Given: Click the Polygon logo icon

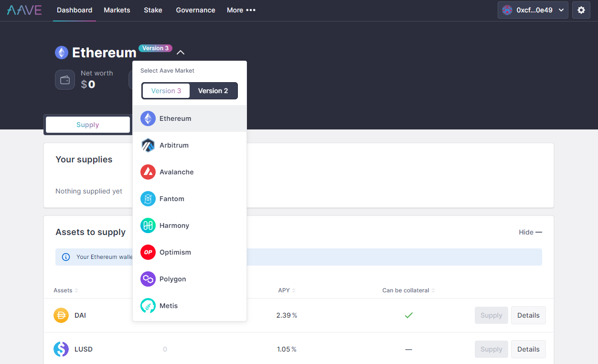Looking at the screenshot, I should (x=148, y=279).
